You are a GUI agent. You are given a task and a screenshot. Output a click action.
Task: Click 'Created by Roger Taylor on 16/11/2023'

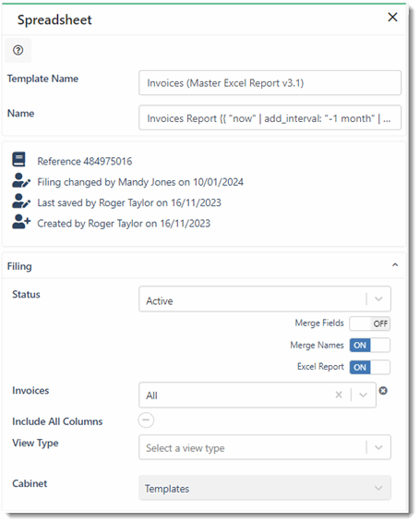124,224
